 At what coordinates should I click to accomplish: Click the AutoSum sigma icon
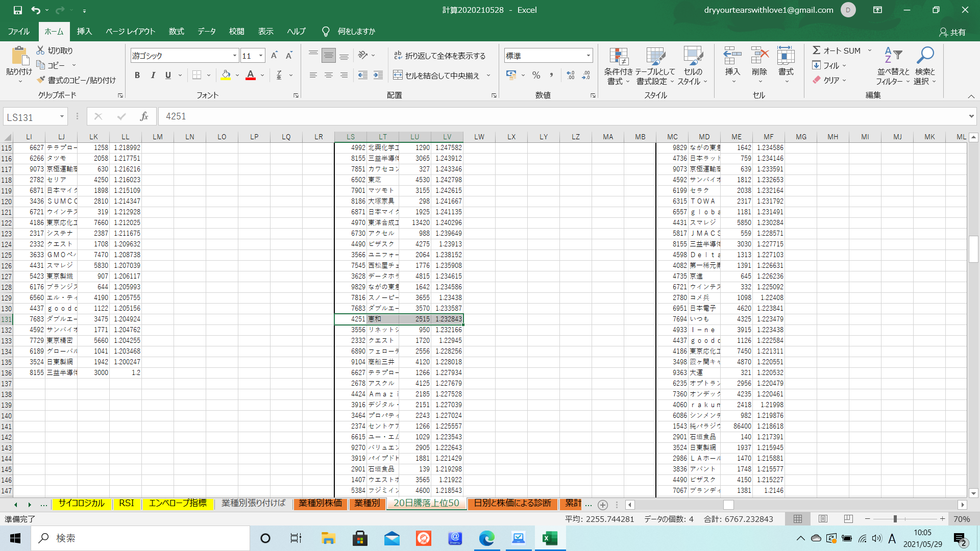817,51
